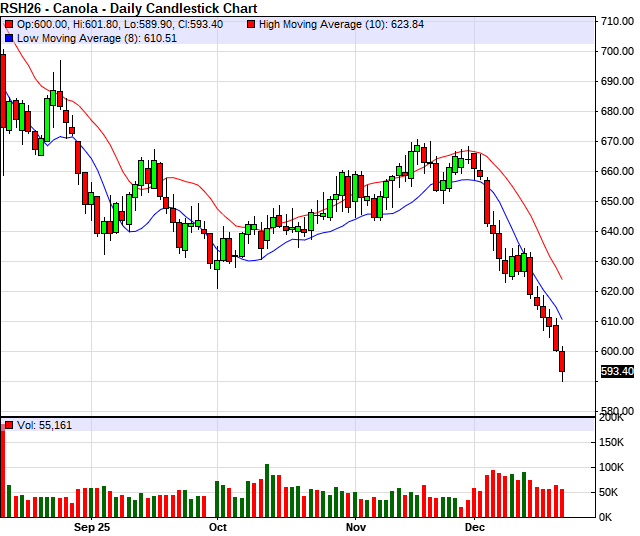Click the red swatch beside Vol: 55,161

[x=10, y=425]
